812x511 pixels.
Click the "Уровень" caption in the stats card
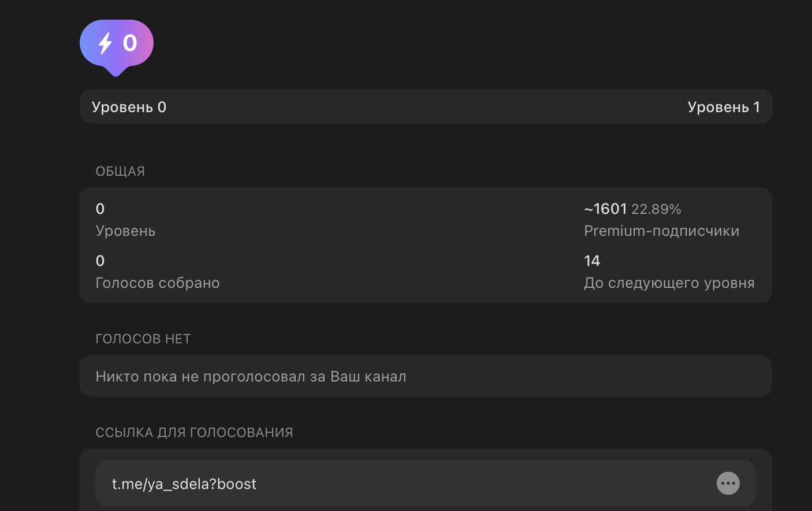(125, 231)
